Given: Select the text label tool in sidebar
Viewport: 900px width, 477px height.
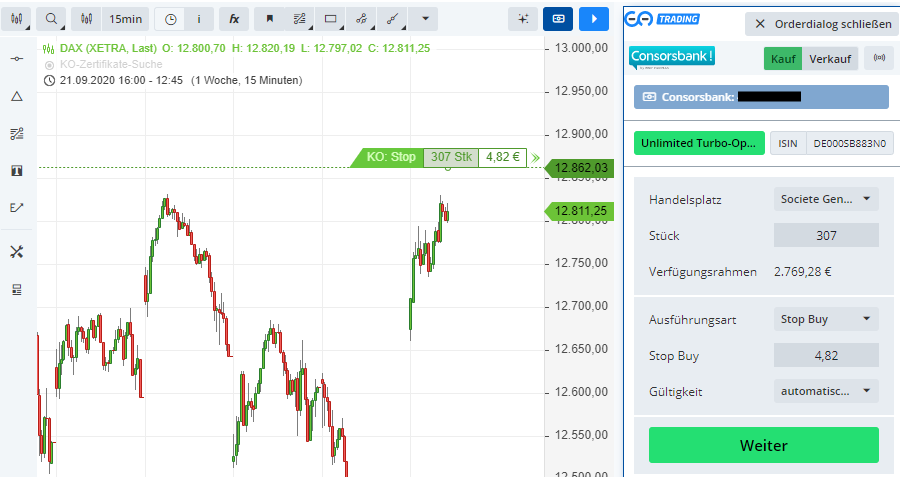Looking at the screenshot, I should (x=17, y=170).
